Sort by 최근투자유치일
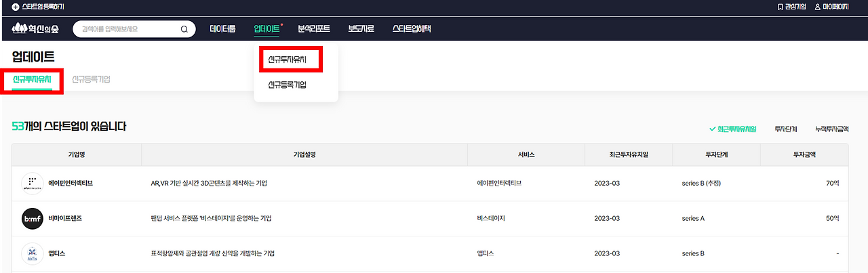 pyautogui.click(x=732, y=128)
